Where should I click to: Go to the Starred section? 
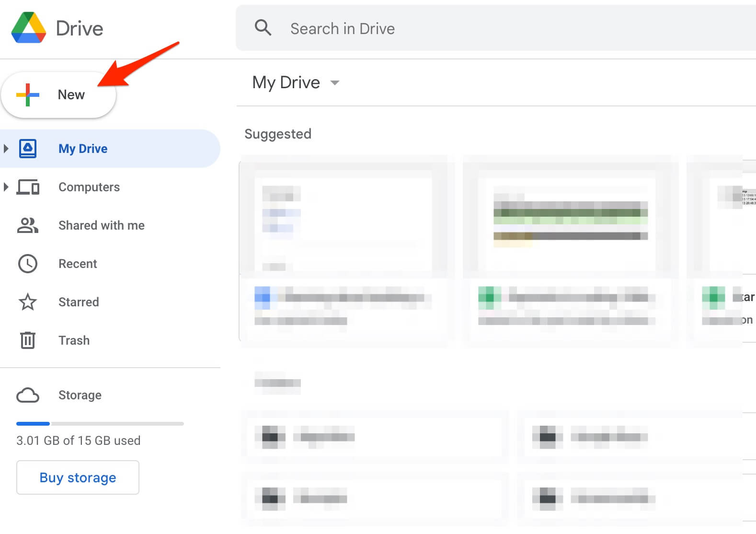(x=79, y=302)
